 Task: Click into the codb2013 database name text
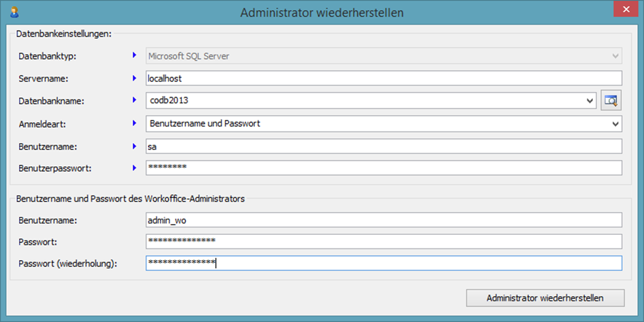tap(365, 101)
